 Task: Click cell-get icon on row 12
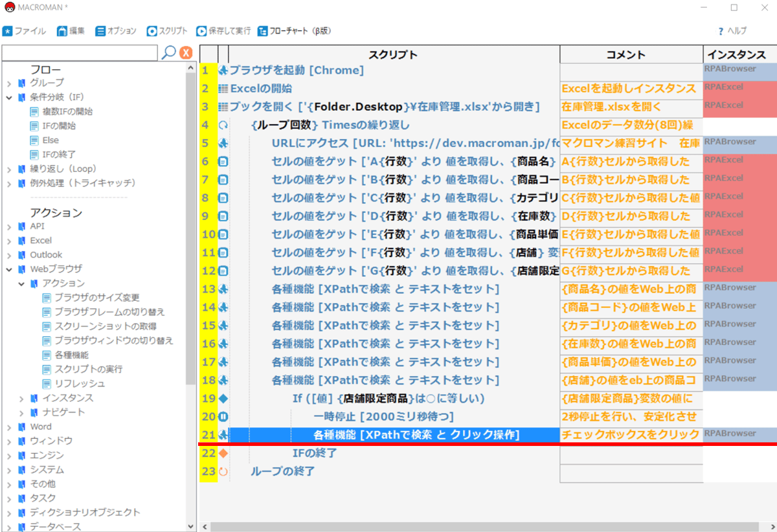click(223, 271)
